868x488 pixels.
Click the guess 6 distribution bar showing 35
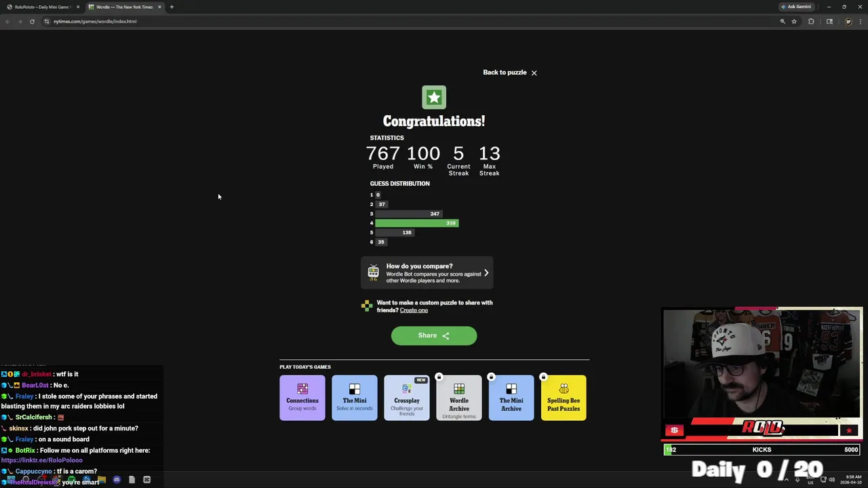[380, 242]
